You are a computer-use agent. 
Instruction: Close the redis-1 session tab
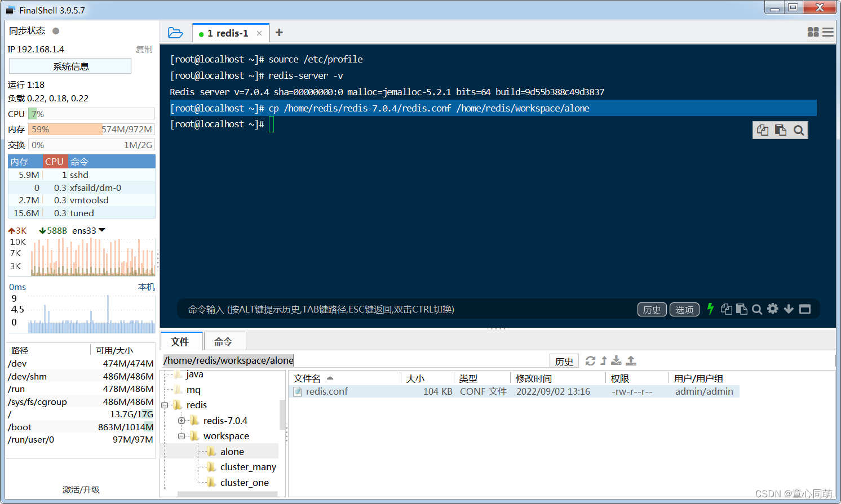tap(259, 33)
